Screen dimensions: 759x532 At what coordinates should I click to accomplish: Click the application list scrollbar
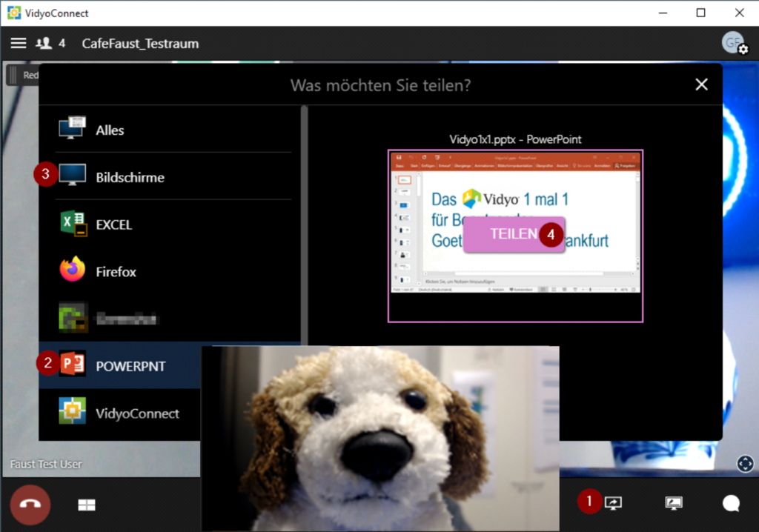[x=305, y=225]
